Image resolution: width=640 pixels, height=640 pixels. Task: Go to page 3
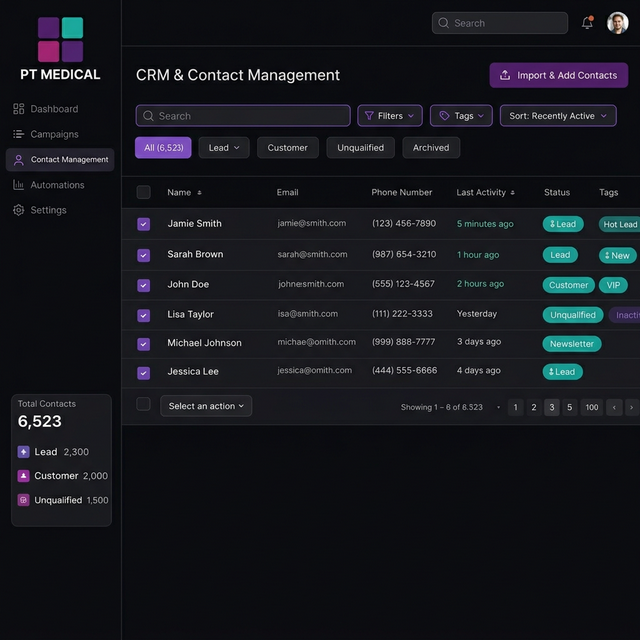pyautogui.click(x=552, y=407)
